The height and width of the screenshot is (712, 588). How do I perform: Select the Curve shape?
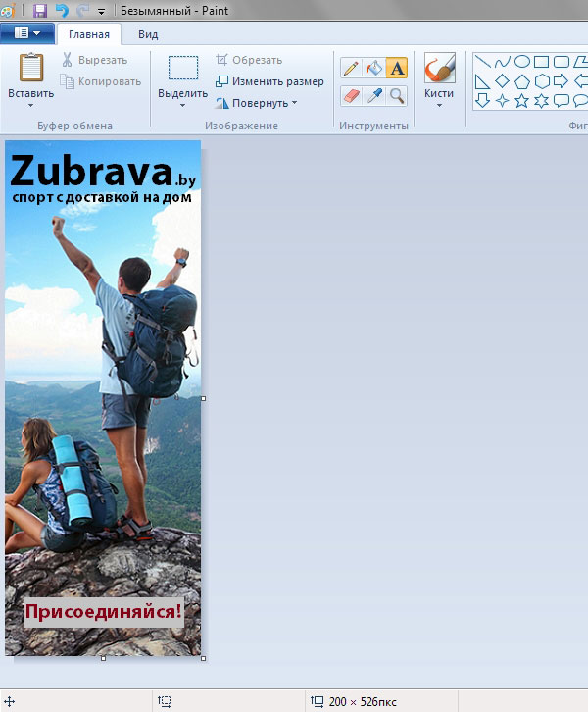[502, 62]
